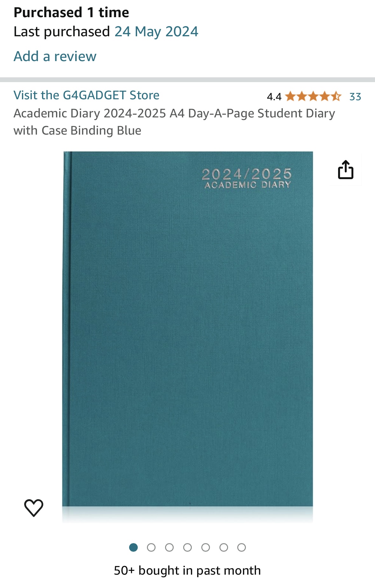Select the last image carousel dot
375x588 pixels.
[242, 547]
